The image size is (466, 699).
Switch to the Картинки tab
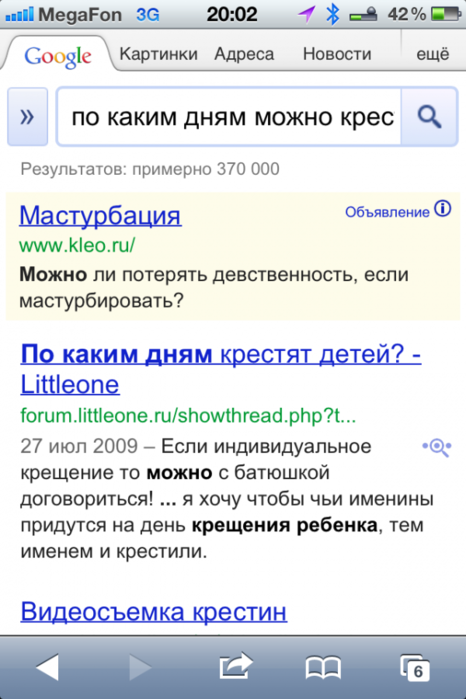point(159,54)
